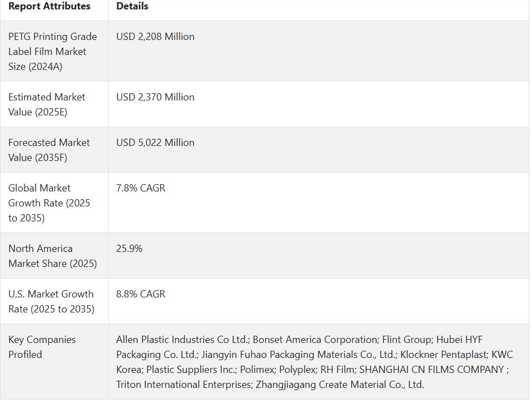Viewport: 532px width, 404px height.
Task: Select the North America Market Share (2025) cell
Action: click(54, 256)
